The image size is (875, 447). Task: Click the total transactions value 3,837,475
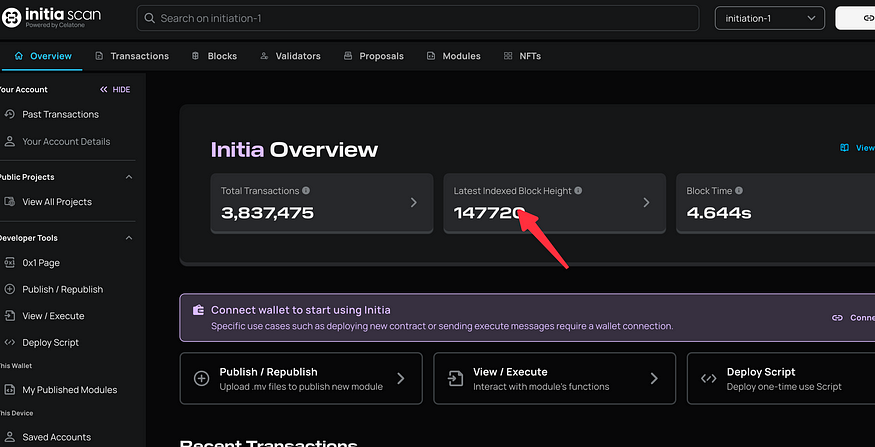pyautogui.click(x=267, y=213)
